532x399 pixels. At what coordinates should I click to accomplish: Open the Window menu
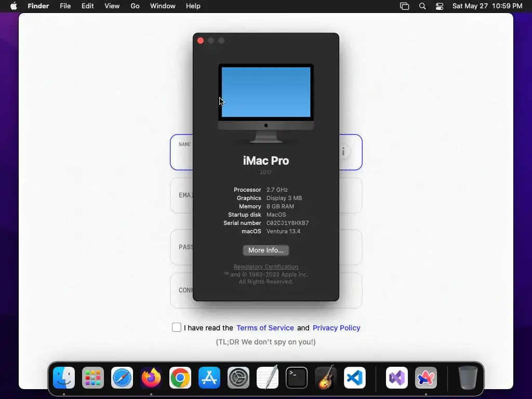click(x=163, y=6)
